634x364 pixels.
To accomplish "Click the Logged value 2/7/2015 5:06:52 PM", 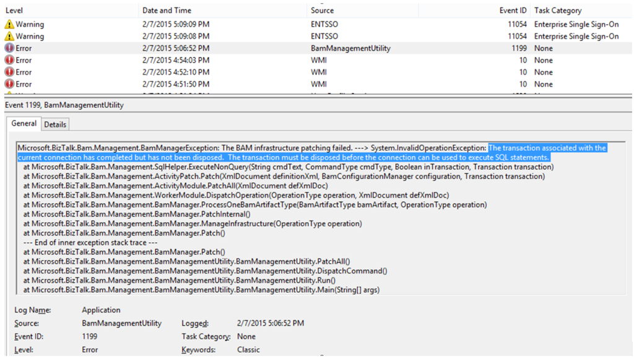I will 271,324.
